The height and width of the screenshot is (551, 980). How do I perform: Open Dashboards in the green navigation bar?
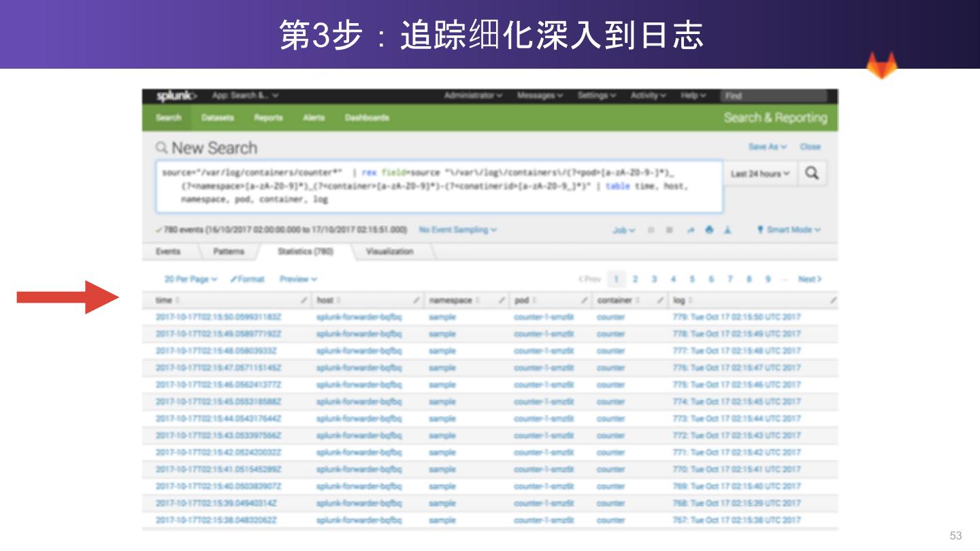tap(367, 118)
